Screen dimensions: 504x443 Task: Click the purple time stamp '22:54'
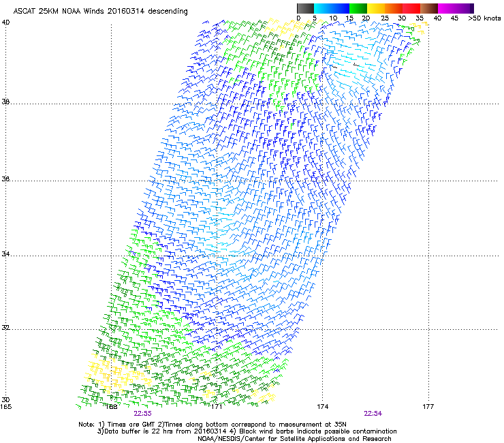373,414
